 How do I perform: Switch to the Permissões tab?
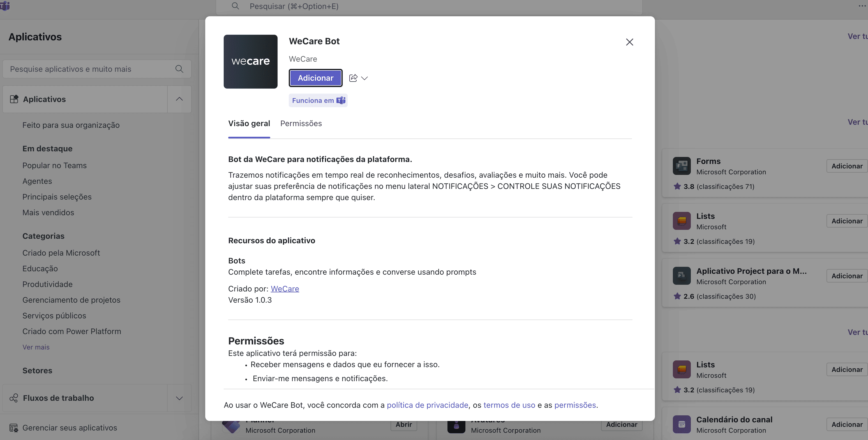point(301,124)
